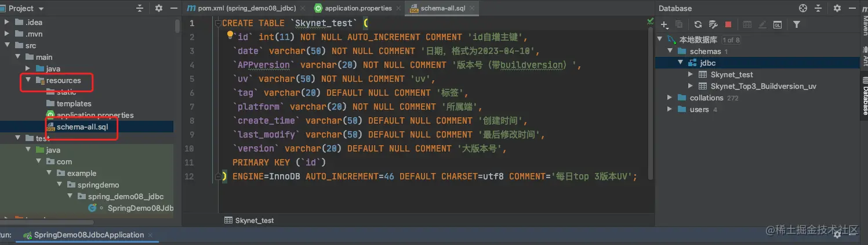Select application.properties in the Project tree
Viewport: 868px width, 245px height.
coord(95,115)
